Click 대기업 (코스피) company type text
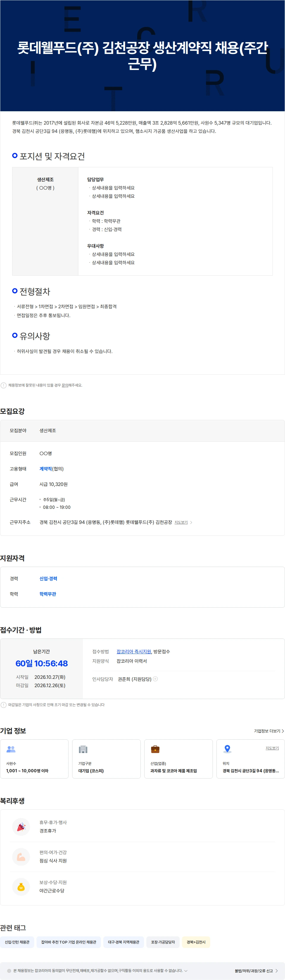Screen dimensions: 285x980 tap(91, 771)
